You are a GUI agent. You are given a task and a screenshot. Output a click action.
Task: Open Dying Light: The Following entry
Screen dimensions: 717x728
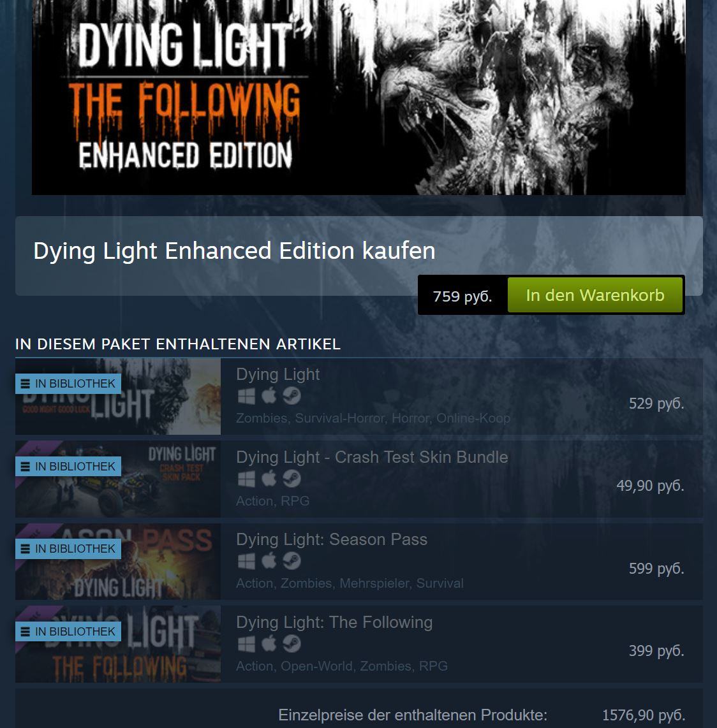[334, 622]
